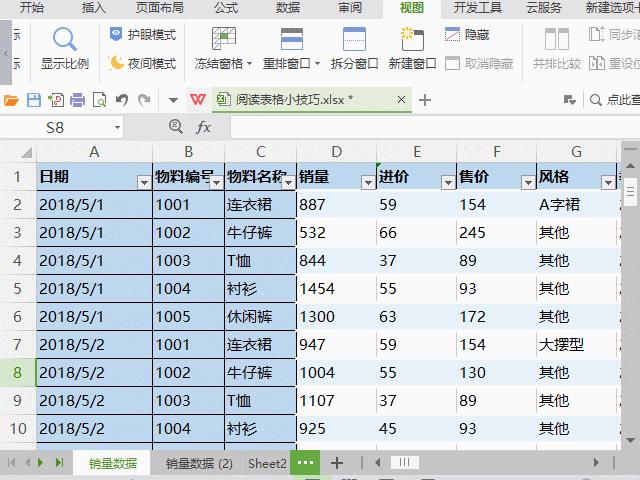This screenshot has height=480, width=640.
Task: Add a new sheet with plus button
Action: 337,463
